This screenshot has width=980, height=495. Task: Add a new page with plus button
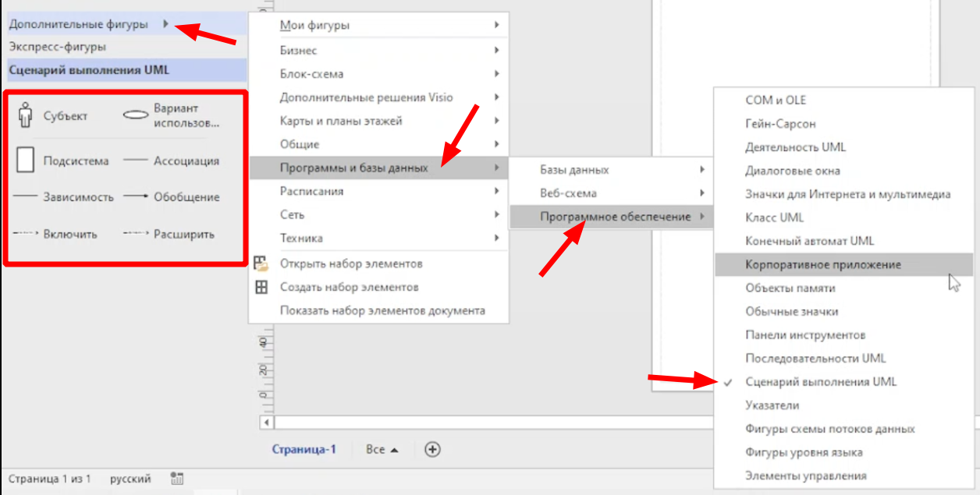tap(432, 449)
